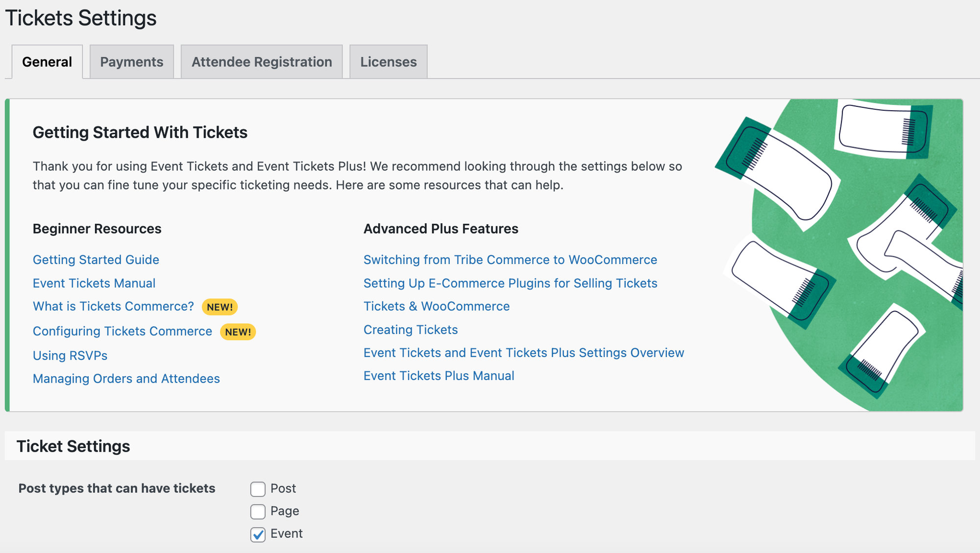Click the Getting Started With Tickets heading
This screenshot has height=553, width=980.
140,132
